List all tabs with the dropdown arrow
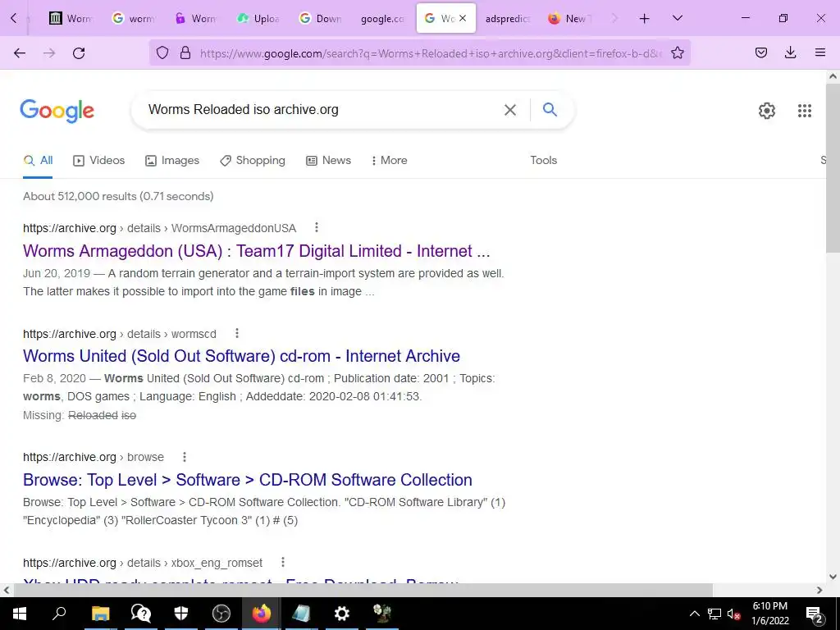This screenshot has height=630, width=840. pos(677,18)
